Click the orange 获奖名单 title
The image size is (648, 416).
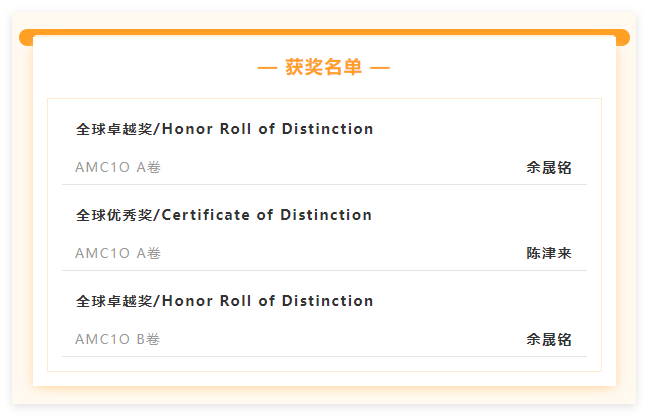[x=324, y=67]
